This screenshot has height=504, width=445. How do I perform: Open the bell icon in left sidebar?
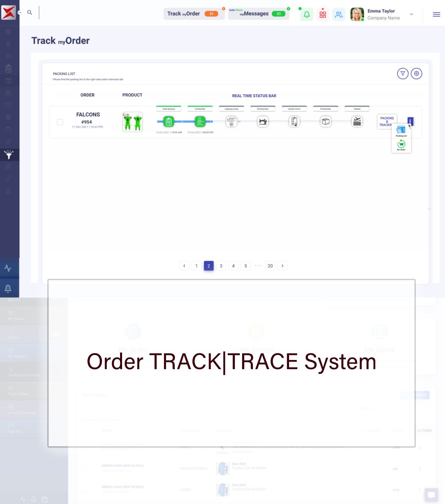click(x=8, y=288)
